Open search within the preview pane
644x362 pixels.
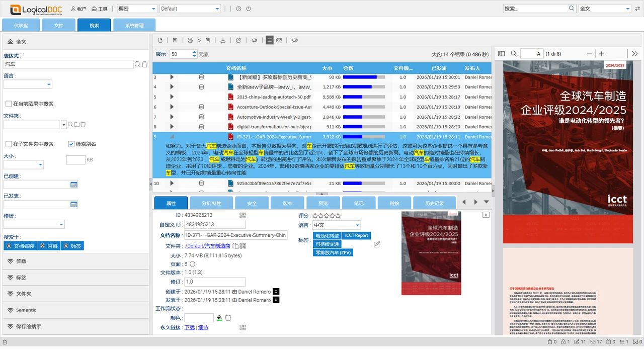pyautogui.click(x=513, y=54)
